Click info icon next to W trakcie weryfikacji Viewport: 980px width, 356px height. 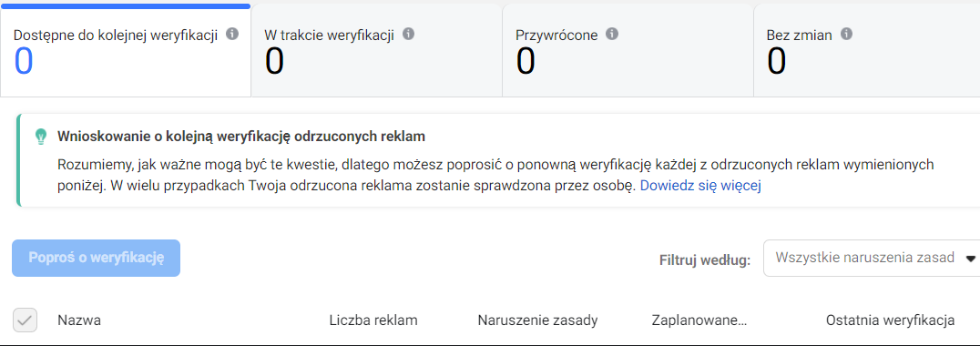(409, 34)
